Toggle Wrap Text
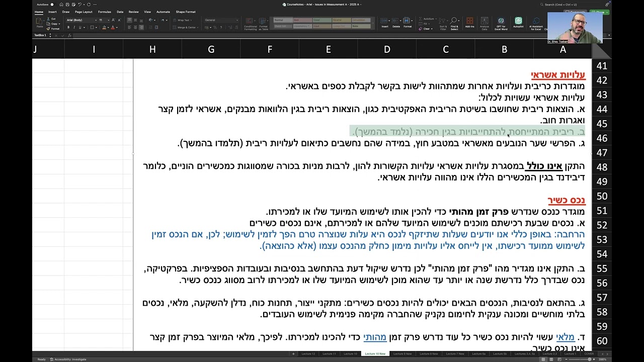Viewport: 644px width, 362px height. (x=182, y=20)
